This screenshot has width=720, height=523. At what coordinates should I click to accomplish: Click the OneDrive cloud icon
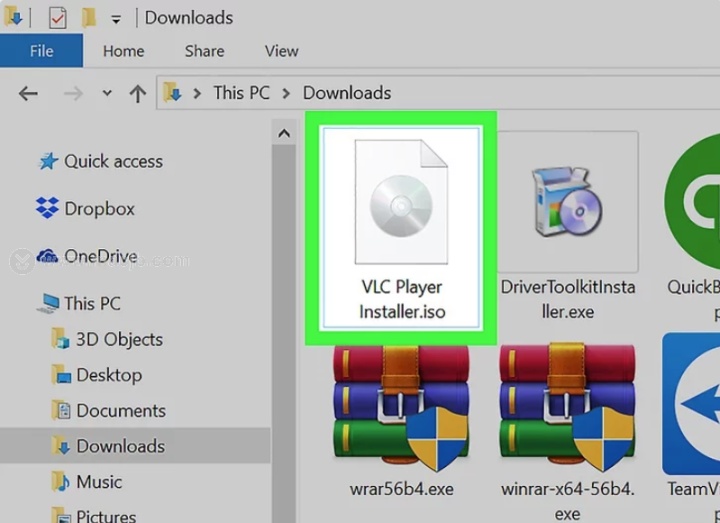(47, 256)
